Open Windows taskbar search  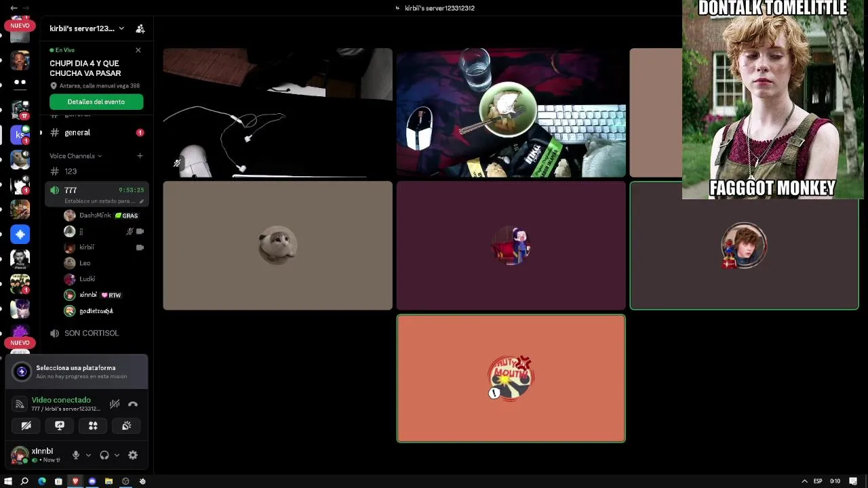coord(24,481)
